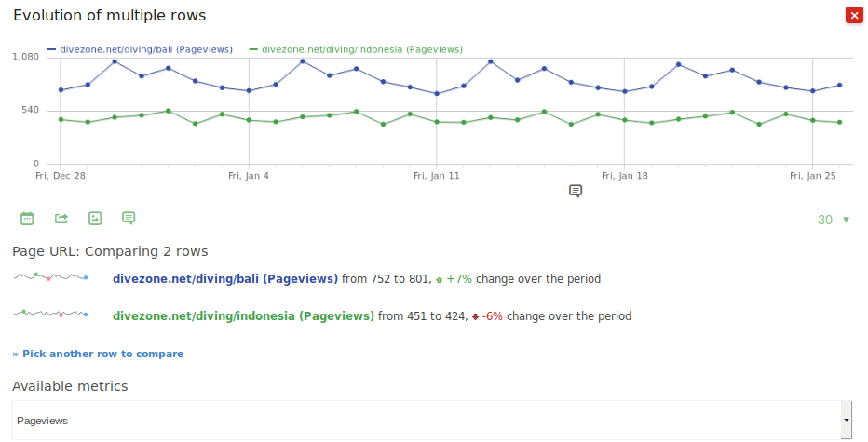The height and width of the screenshot is (442, 868).
Task: Open the Available metrics Pageviews select box
Action: click(x=427, y=421)
